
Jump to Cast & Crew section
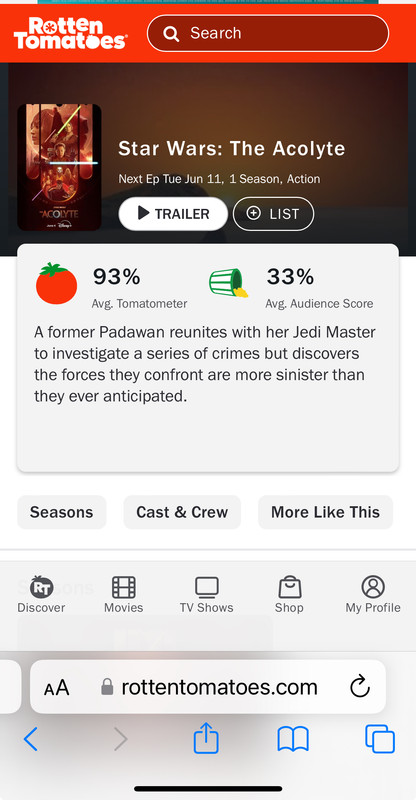182,512
